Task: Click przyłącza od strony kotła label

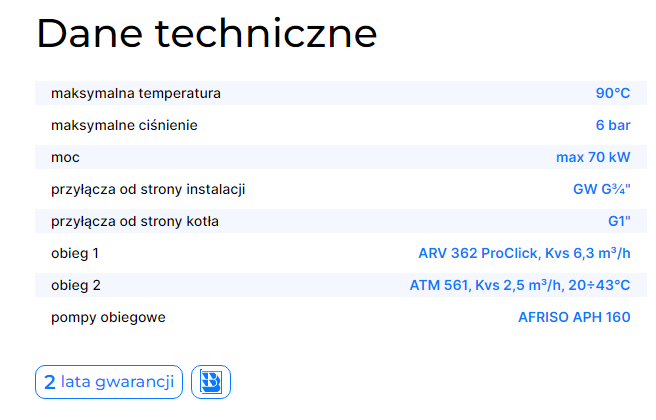Action: (x=135, y=222)
